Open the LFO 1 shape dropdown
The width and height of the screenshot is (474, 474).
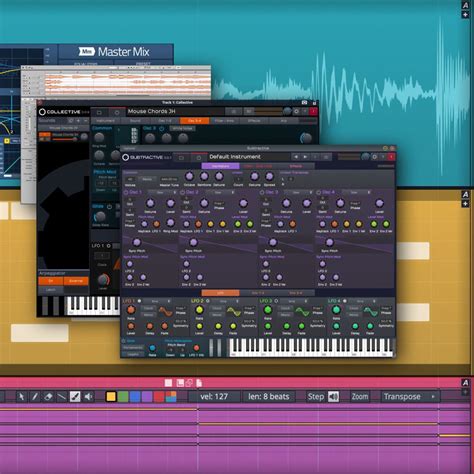157,301
